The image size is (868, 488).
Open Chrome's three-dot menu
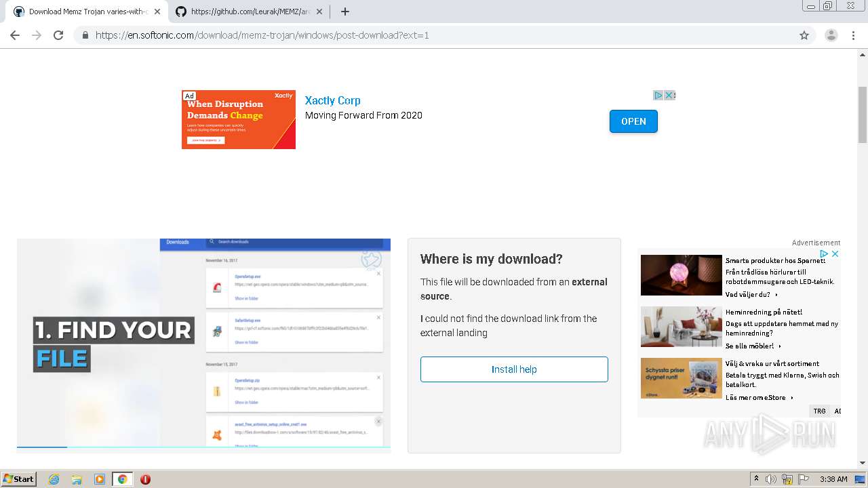point(853,35)
